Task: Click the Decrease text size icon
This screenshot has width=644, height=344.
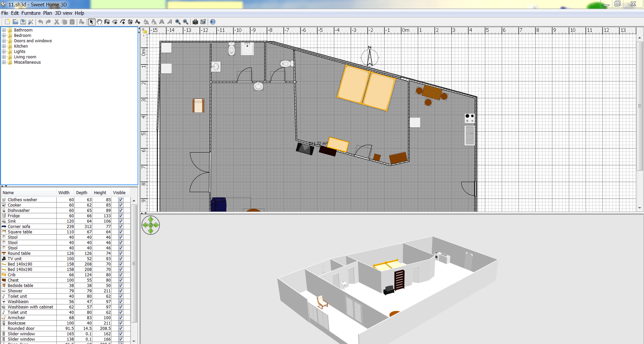Action: pyautogui.click(x=154, y=22)
